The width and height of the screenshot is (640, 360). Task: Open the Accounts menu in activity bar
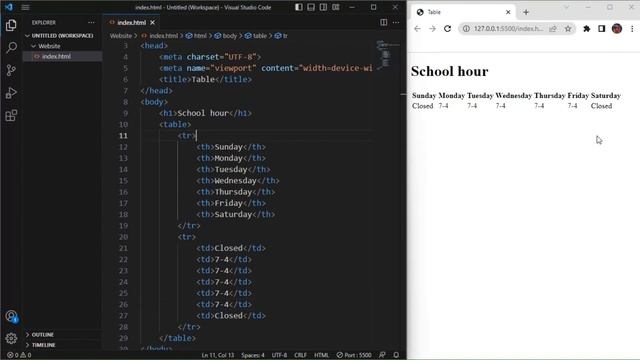11,316
